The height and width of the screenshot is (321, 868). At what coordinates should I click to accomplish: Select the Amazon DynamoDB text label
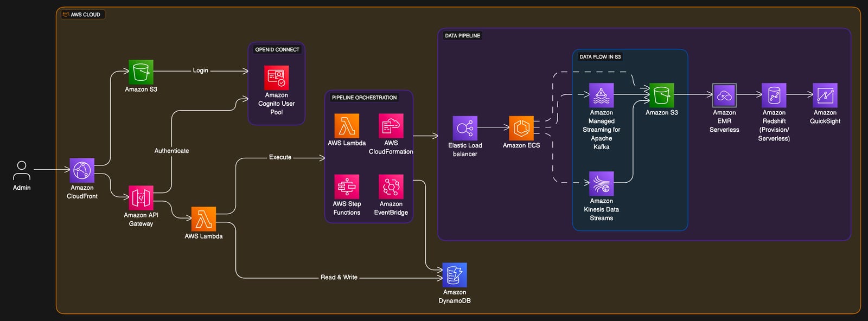[x=455, y=297]
